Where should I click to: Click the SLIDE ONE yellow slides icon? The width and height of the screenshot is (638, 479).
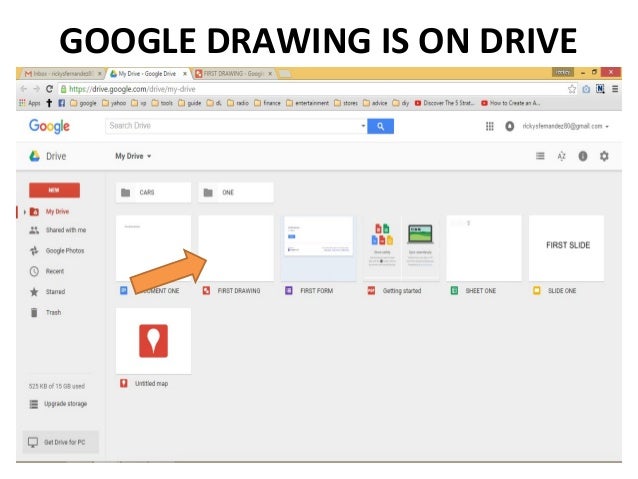pyautogui.click(x=537, y=291)
